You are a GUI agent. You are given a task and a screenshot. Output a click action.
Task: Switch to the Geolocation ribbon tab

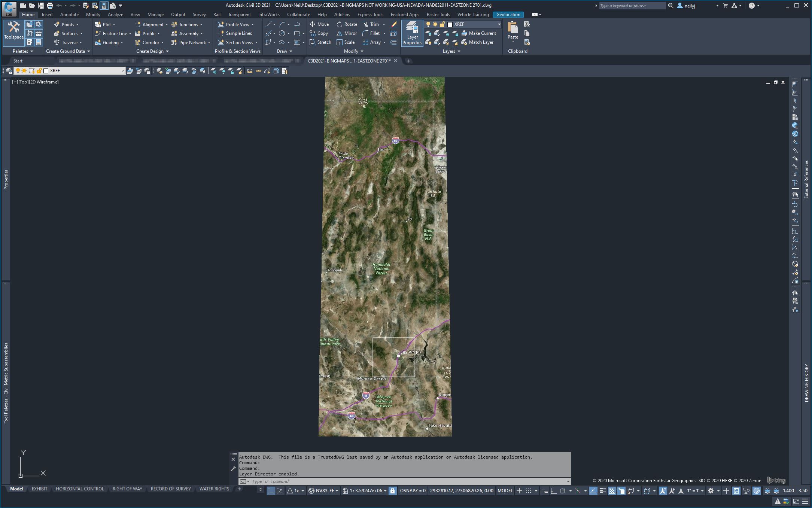(x=508, y=15)
